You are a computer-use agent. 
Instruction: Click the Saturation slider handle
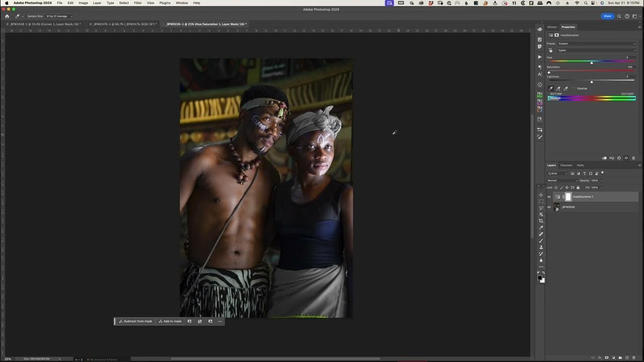[549, 72]
